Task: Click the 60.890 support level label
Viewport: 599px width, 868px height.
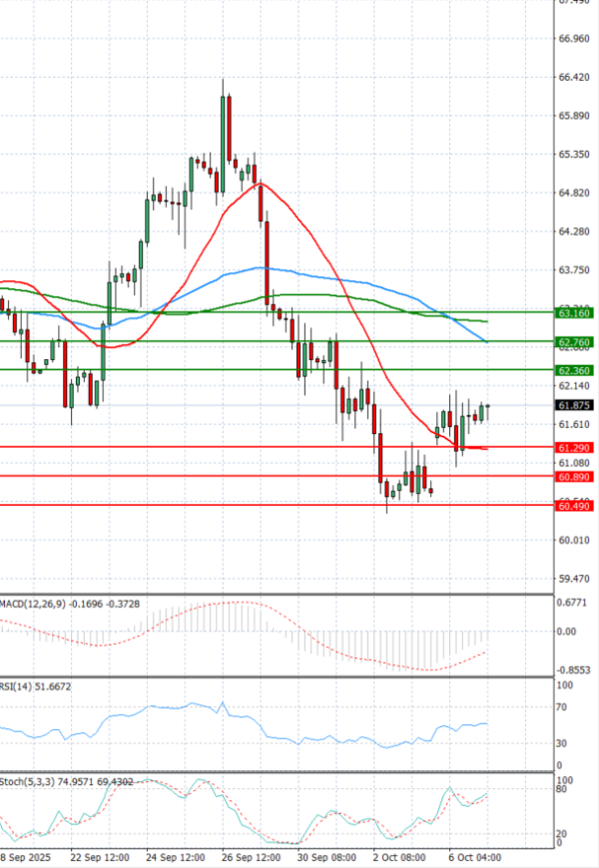Action: tap(573, 478)
